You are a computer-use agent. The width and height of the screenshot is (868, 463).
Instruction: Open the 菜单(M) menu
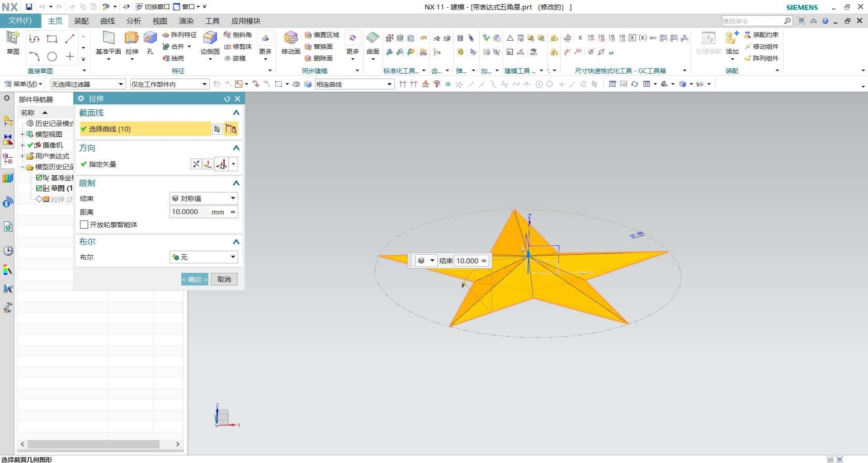tap(23, 84)
